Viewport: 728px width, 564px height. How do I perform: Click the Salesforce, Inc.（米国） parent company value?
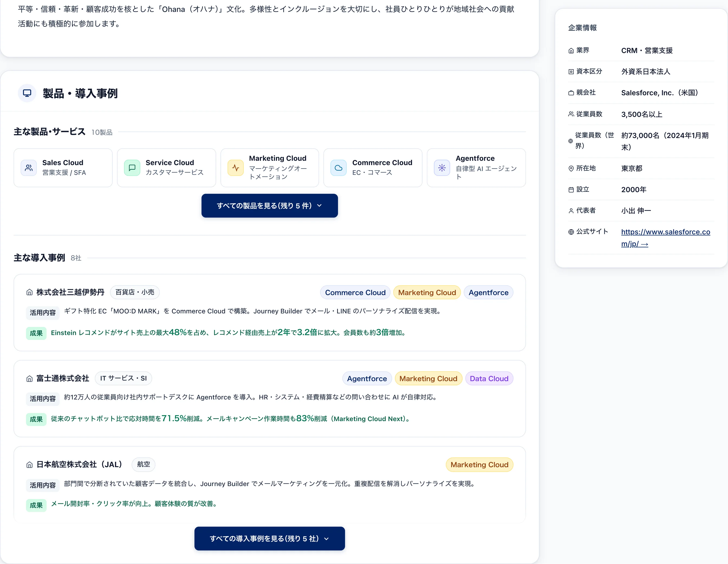(x=660, y=93)
